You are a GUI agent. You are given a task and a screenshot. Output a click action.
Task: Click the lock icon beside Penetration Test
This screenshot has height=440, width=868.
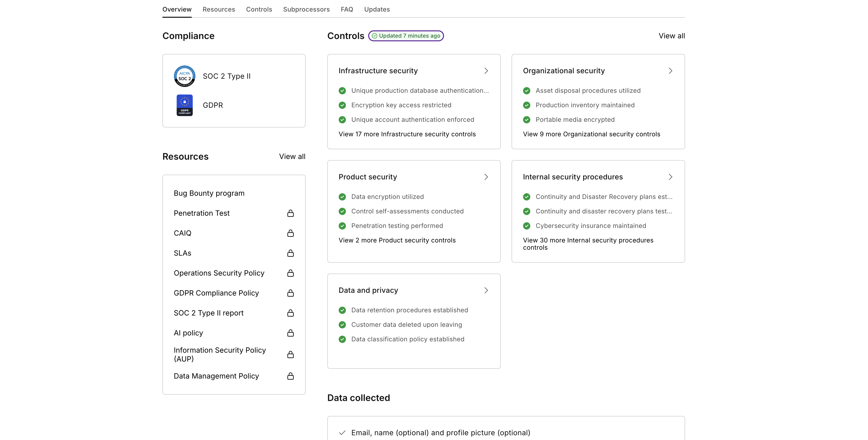(290, 213)
